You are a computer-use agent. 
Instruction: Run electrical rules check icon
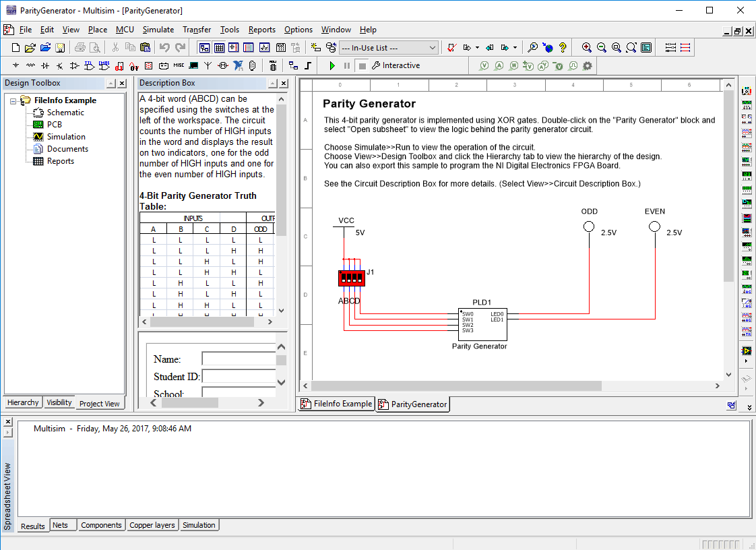pos(451,47)
